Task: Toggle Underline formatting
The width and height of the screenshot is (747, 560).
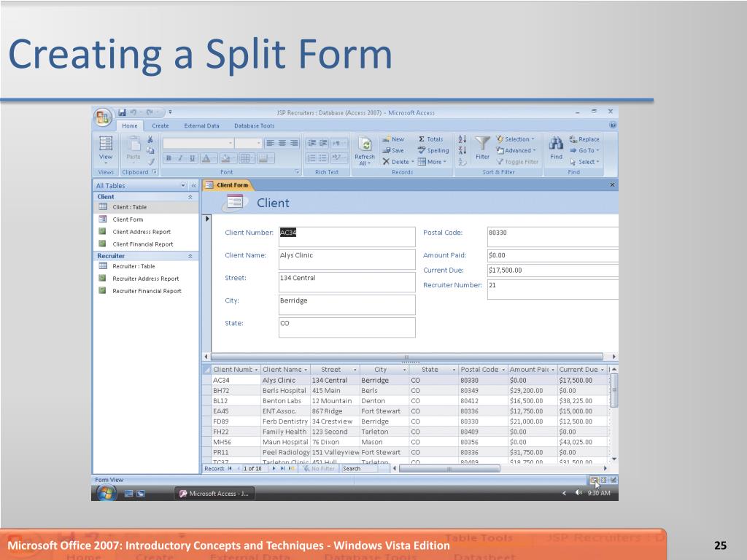Action: coord(192,158)
